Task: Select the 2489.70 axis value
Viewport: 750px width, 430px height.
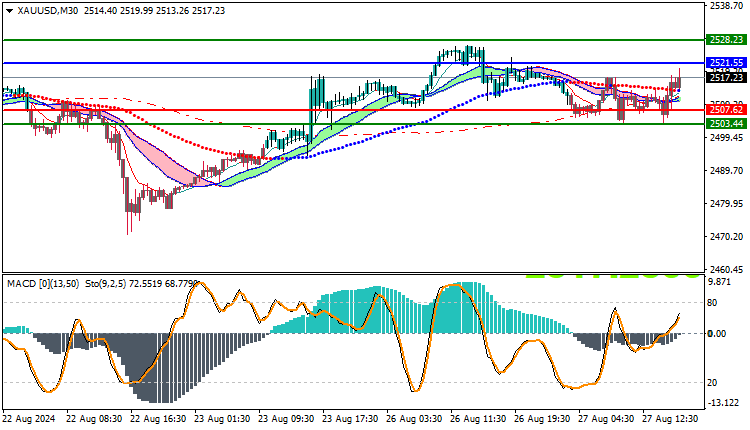Action: point(727,171)
